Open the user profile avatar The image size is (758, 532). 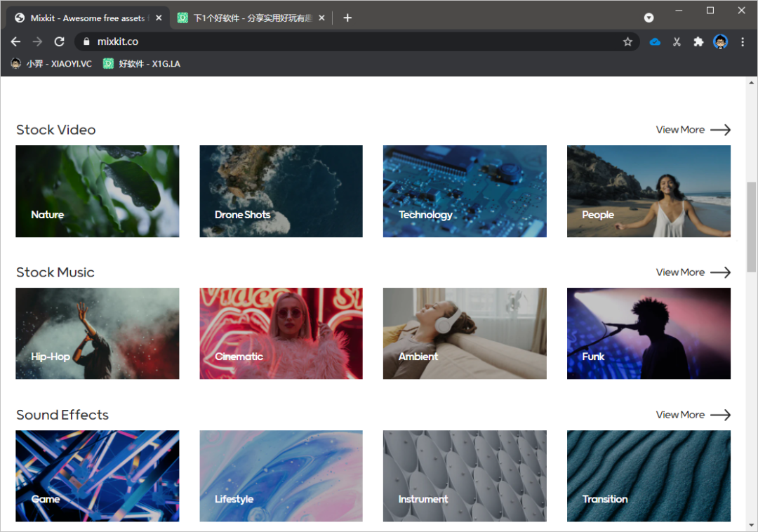click(720, 42)
